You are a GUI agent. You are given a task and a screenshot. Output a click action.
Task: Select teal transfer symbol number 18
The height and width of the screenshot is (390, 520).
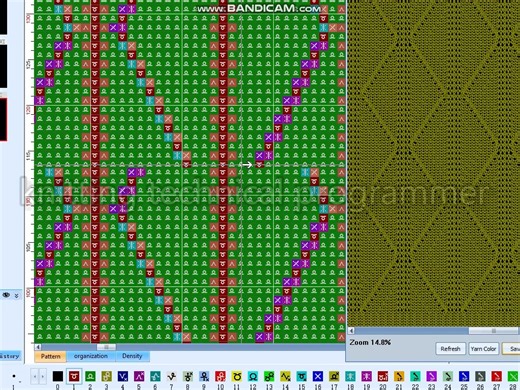(350, 376)
